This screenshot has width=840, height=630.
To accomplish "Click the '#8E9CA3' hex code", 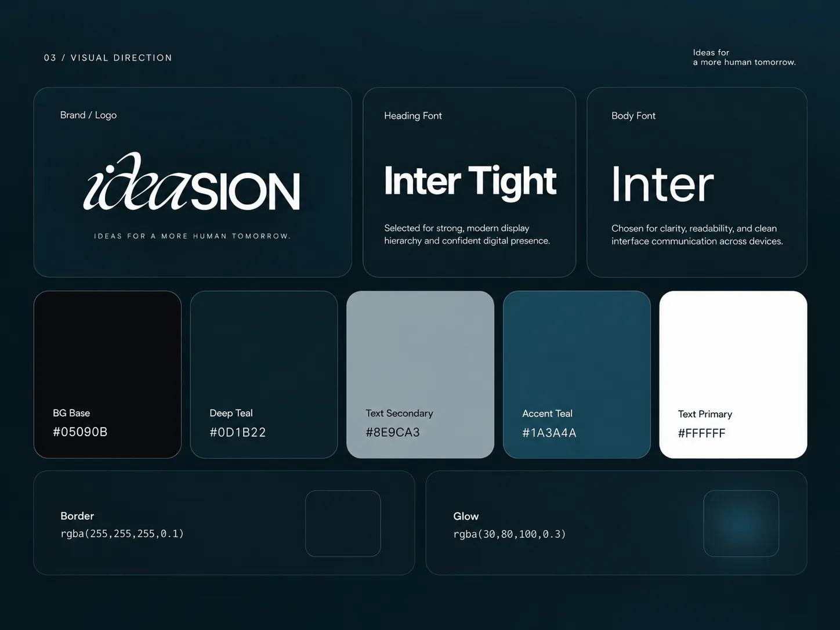I will [393, 432].
